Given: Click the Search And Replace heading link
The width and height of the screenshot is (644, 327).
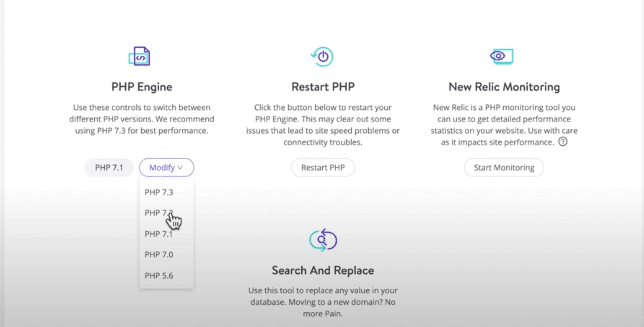Looking at the screenshot, I should point(323,270).
